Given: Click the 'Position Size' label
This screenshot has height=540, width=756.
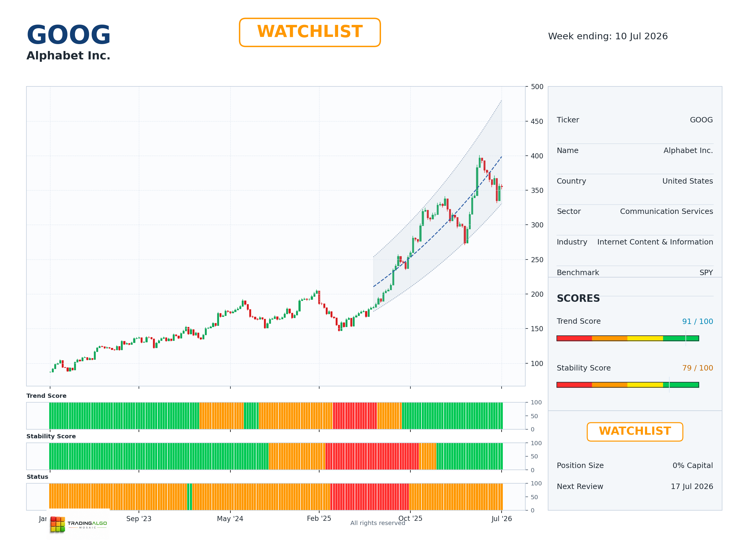Looking at the screenshot, I should coord(580,466).
